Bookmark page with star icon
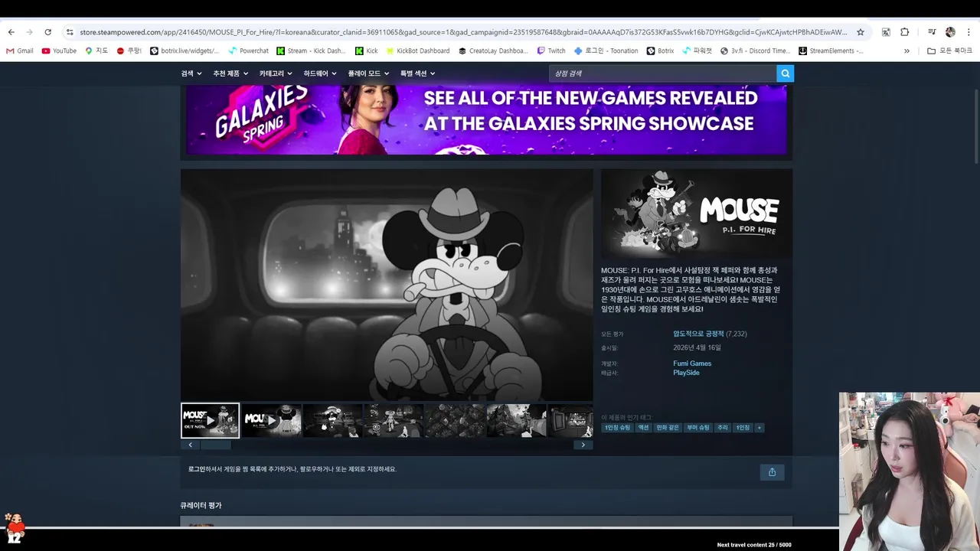Screen dimensions: 980x551 [x=861, y=32]
